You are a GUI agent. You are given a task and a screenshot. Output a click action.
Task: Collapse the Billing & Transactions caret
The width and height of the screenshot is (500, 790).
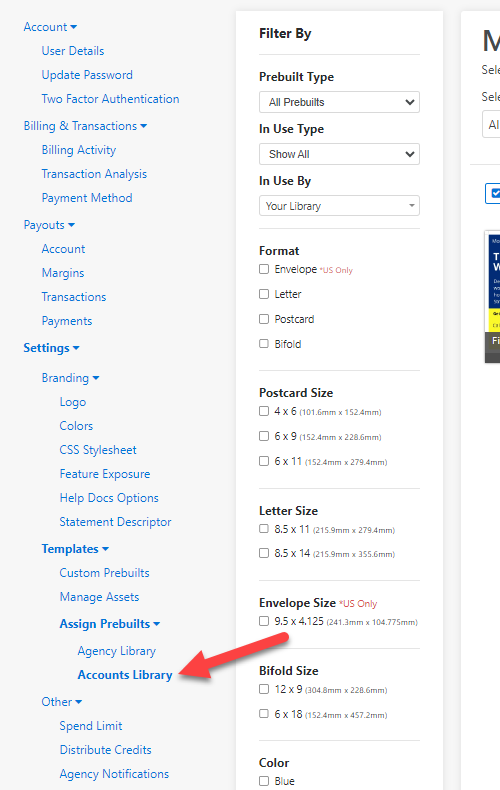(x=144, y=126)
